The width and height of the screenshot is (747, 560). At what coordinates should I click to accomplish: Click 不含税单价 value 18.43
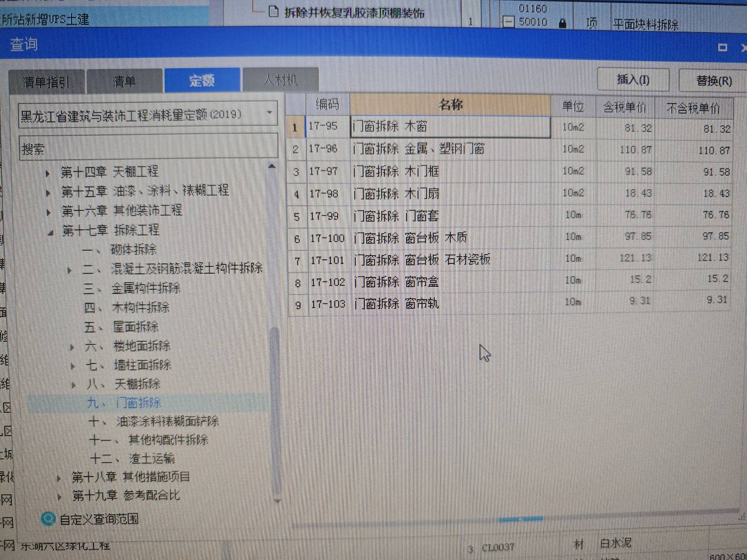click(716, 193)
